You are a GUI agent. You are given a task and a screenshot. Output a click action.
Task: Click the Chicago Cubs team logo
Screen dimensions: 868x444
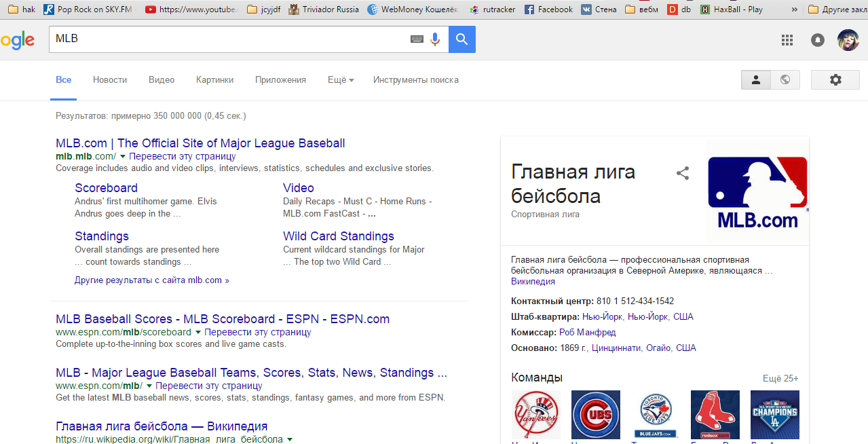click(596, 414)
